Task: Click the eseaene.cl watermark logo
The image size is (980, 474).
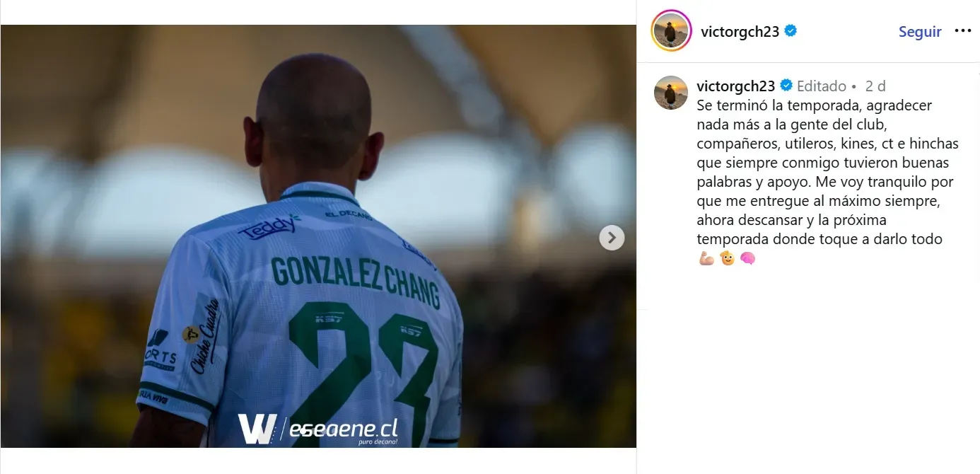Action: (317, 429)
